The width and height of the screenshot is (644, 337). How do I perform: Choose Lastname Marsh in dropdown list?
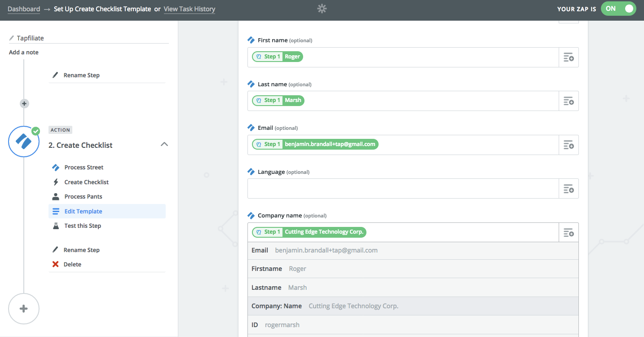(413, 288)
